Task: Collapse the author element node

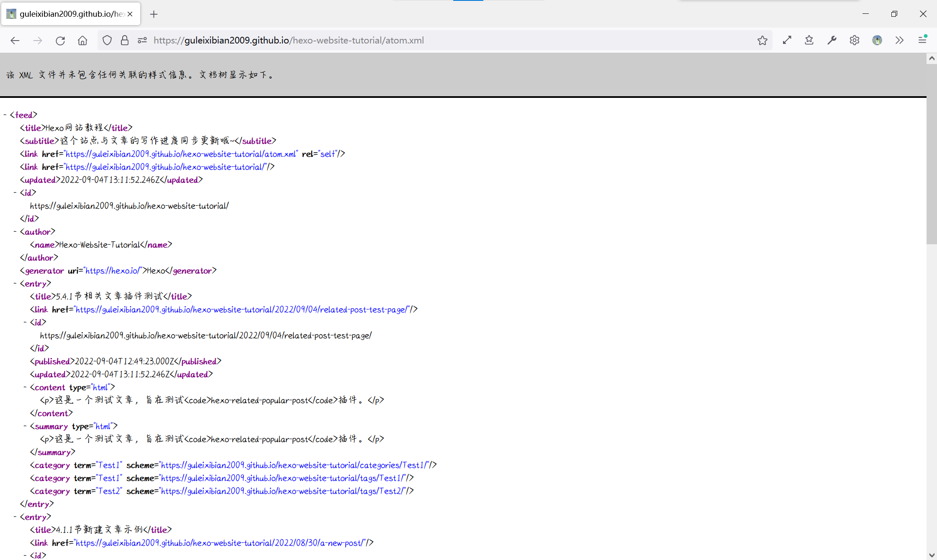Action: pyautogui.click(x=15, y=232)
